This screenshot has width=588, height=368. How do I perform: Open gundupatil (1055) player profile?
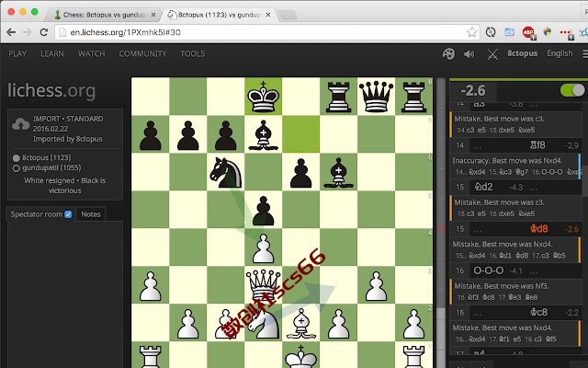tap(51, 167)
